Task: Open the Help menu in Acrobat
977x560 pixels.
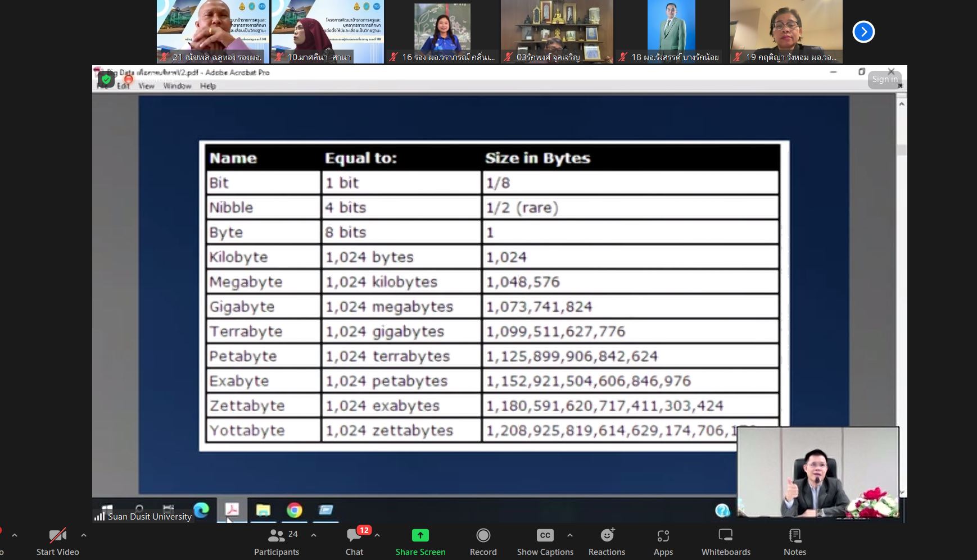Action: pos(208,86)
